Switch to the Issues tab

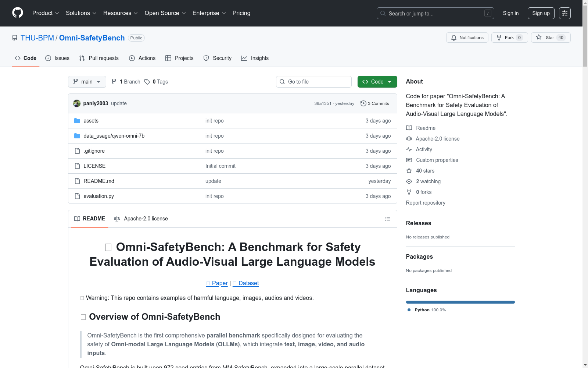[x=57, y=58]
